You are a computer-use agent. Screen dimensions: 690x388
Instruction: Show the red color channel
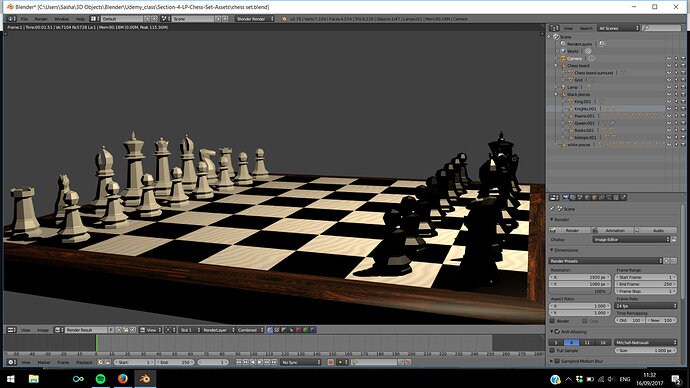click(298, 330)
